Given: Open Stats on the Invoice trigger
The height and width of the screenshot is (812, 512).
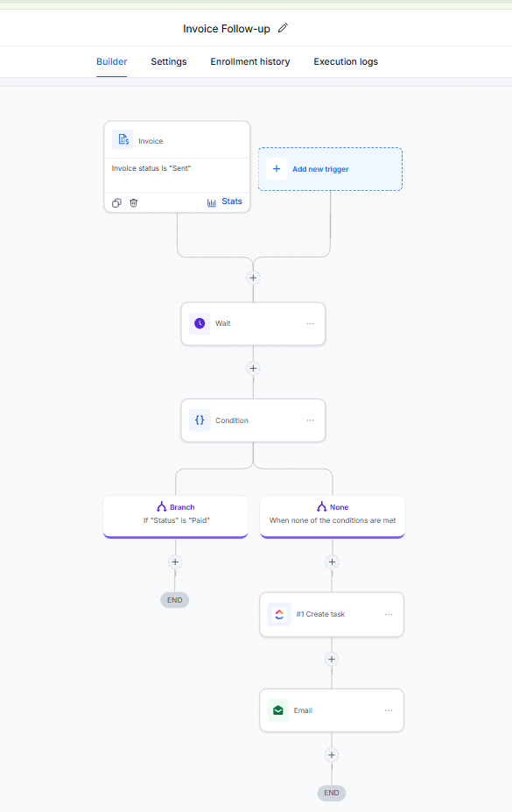Looking at the screenshot, I should click(x=224, y=201).
